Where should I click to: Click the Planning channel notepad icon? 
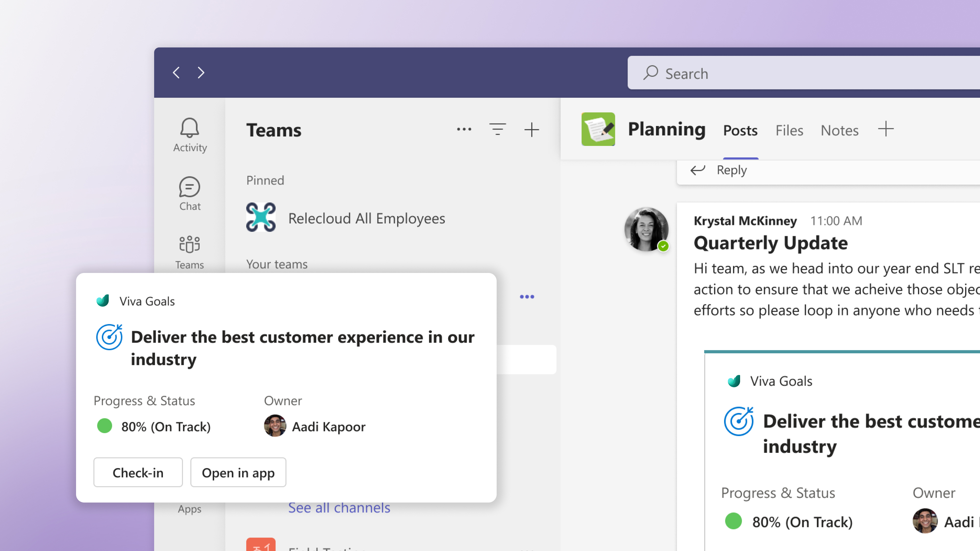[598, 129]
